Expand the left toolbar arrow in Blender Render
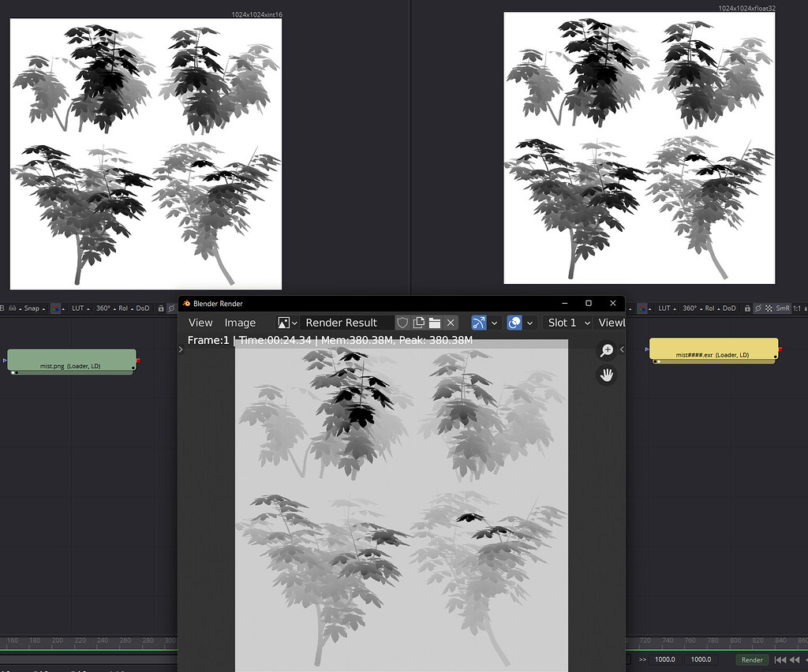 181,349
